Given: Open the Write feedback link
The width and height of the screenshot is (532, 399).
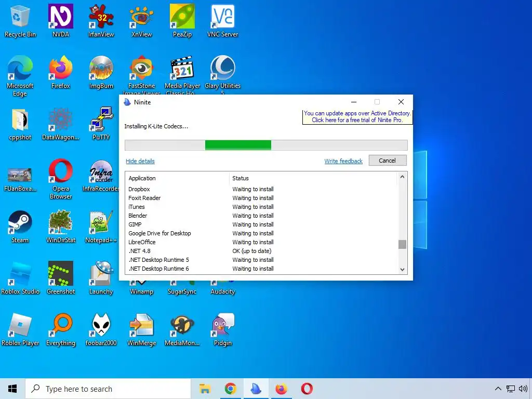Looking at the screenshot, I should coord(343,161).
